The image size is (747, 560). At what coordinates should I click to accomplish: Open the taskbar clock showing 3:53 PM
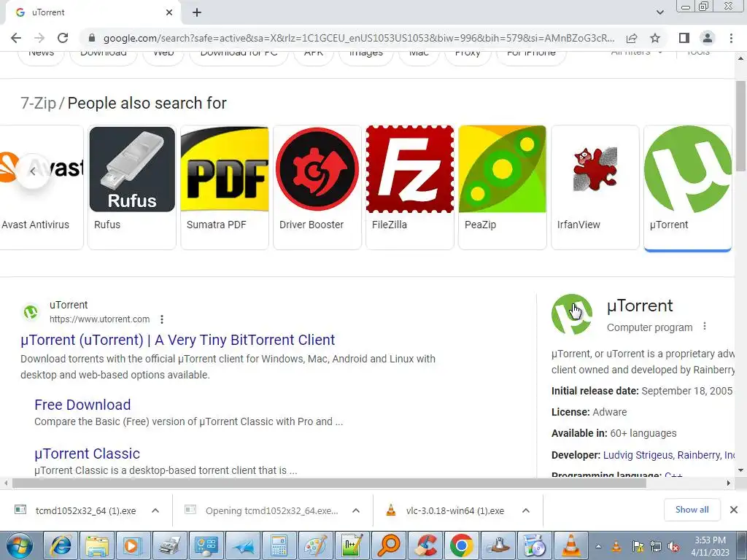pyautogui.click(x=710, y=546)
